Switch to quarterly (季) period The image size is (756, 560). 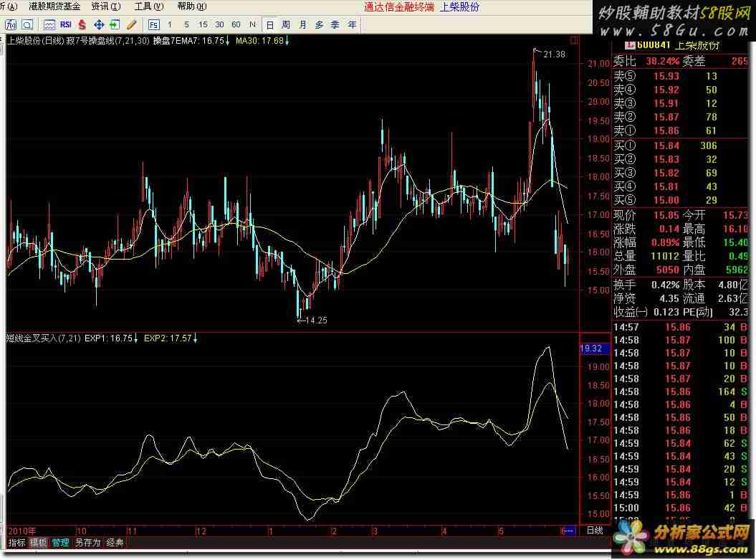click(x=335, y=24)
